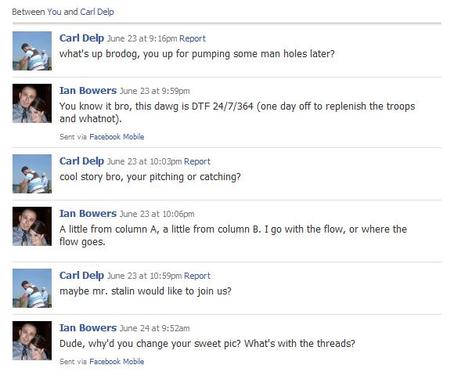Open Ian Bowers name link at 9:59pm
The width and height of the screenshot is (450, 372).
[88, 91]
